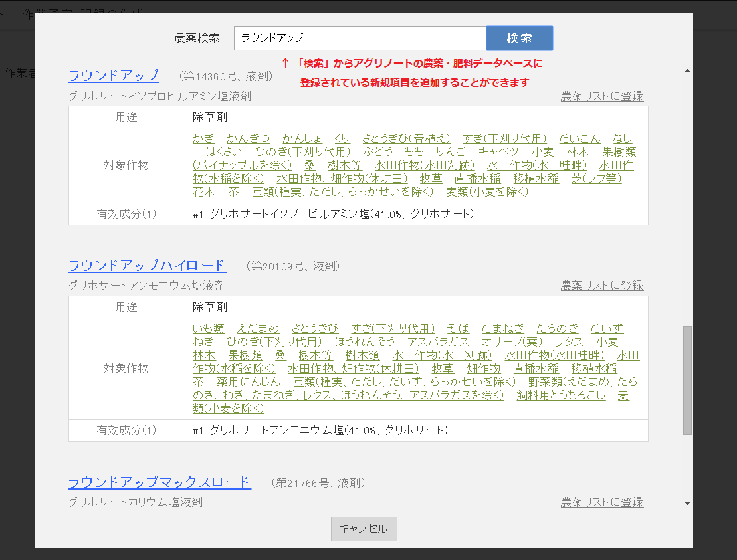Select the レタス crop link
This screenshot has width=737, height=560.
[x=569, y=342]
